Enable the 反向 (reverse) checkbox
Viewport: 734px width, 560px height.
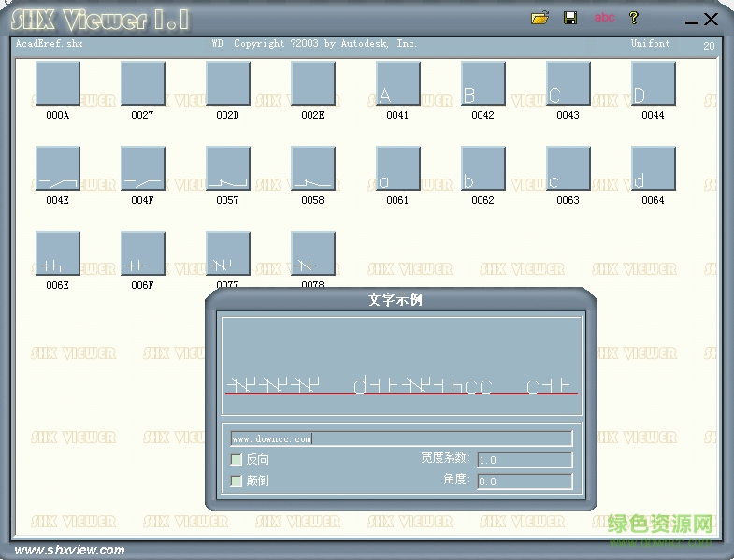tap(237, 460)
